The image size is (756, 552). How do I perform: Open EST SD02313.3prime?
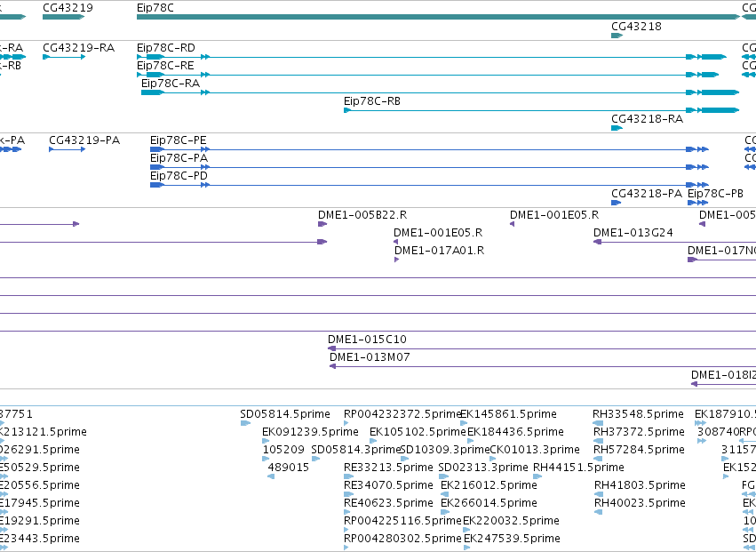tap(483, 468)
